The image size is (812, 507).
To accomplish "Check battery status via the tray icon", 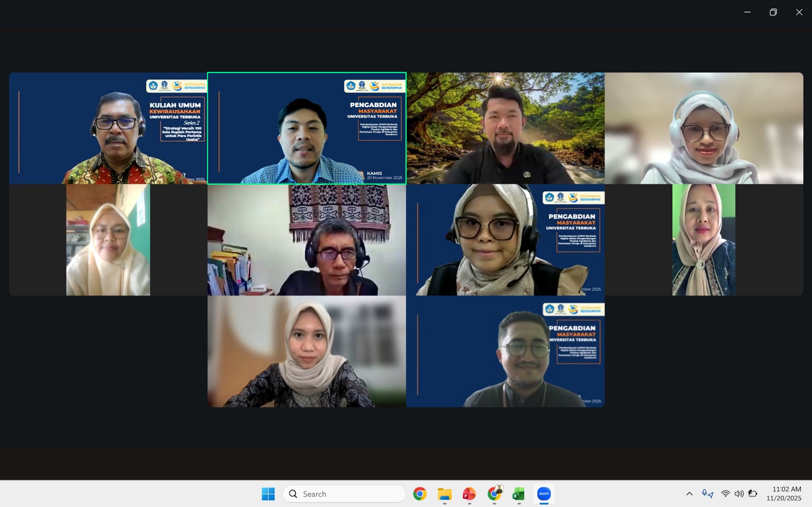I will (x=753, y=493).
